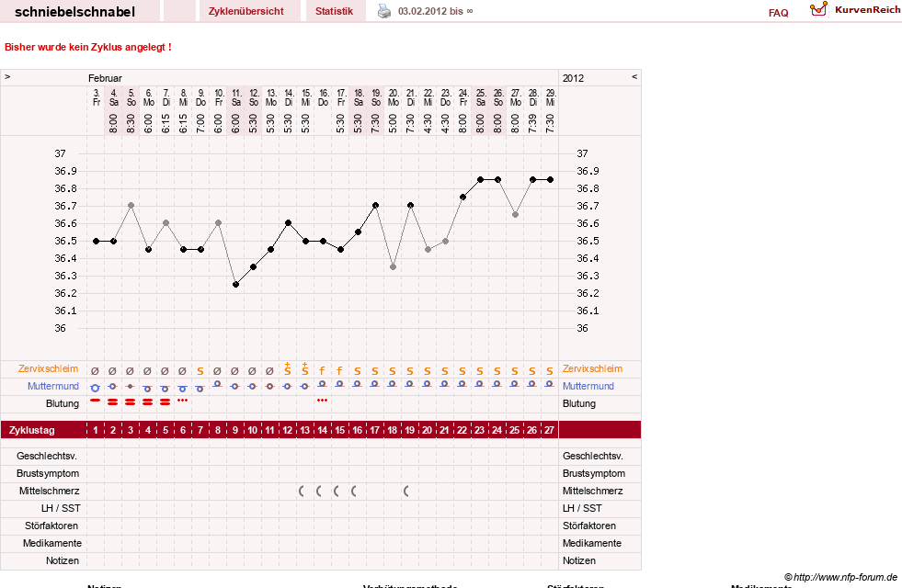Click the gray temperature point on 20. Mo
The height and width of the screenshot is (588, 902).
(x=393, y=267)
